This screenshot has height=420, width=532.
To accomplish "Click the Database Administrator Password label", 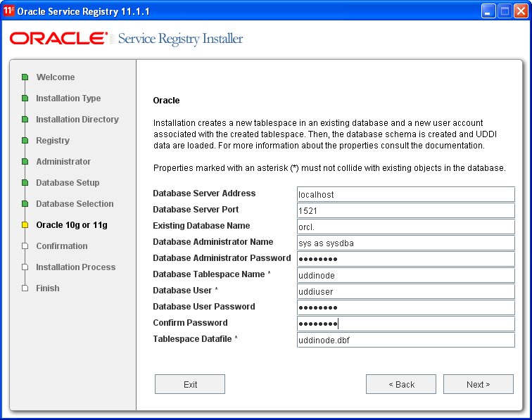I will click(222, 257).
